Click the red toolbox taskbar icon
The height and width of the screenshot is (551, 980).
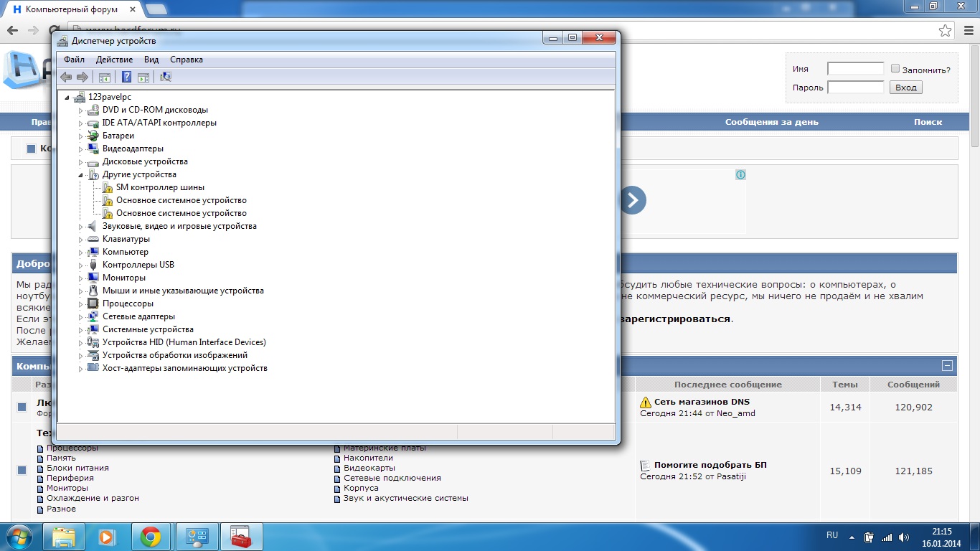point(242,537)
